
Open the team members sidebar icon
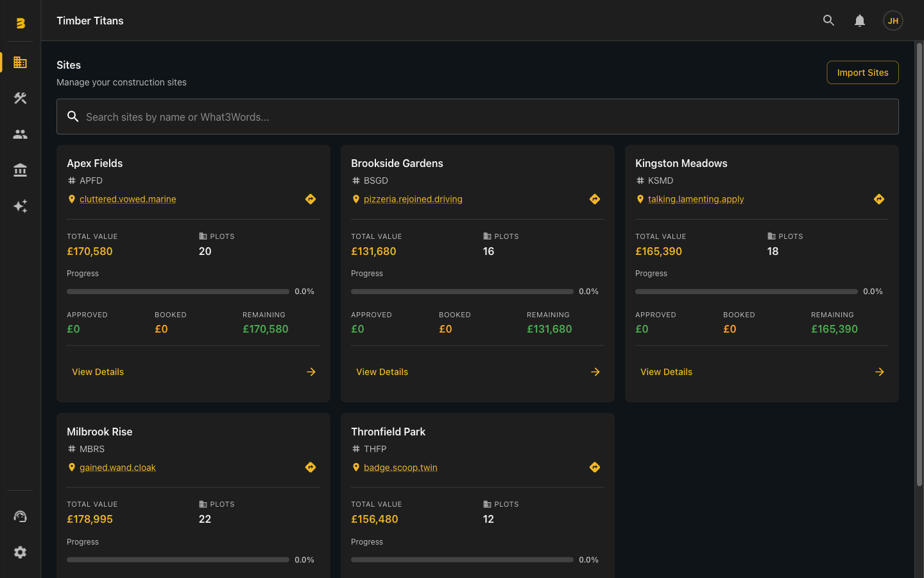coord(20,134)
